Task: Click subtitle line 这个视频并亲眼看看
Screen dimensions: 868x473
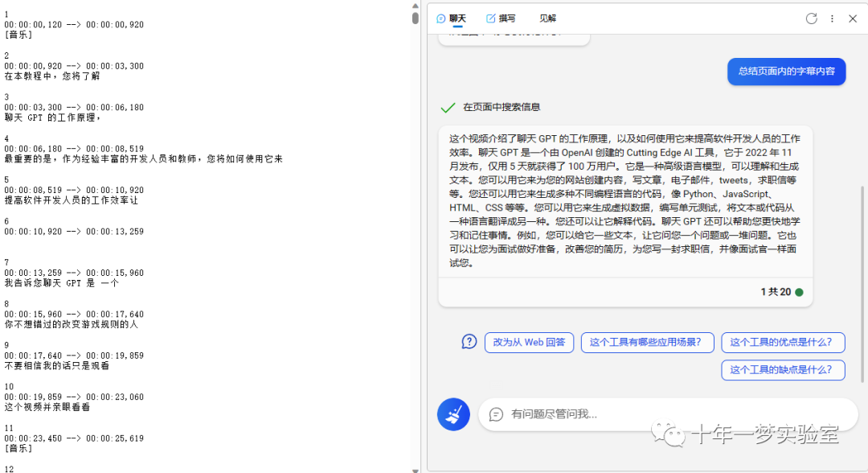Action: coord(47,407)
